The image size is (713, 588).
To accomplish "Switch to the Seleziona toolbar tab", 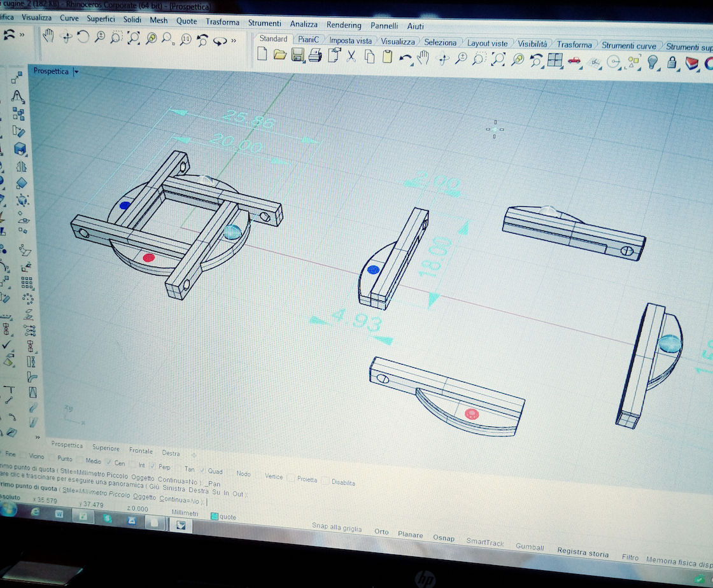I will click(x=440, y=42).
